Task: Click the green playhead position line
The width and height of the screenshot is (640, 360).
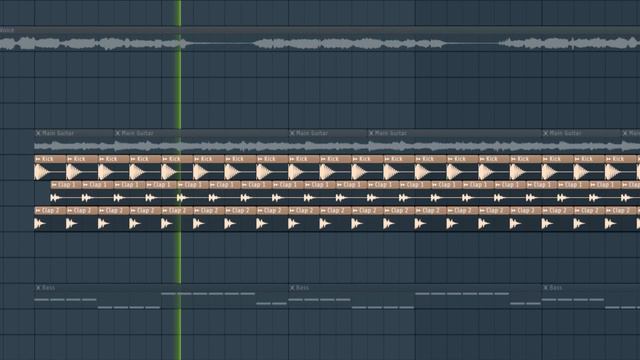Action: click(x=178, y=180)
